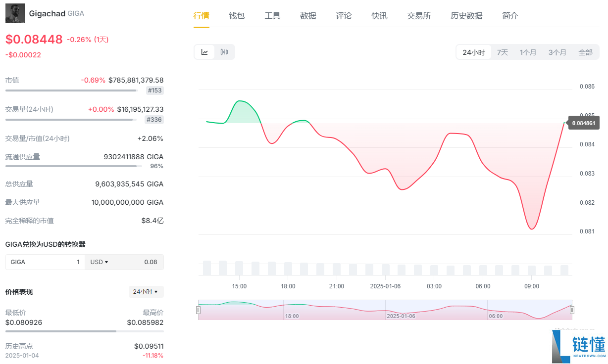This screenshot has width=608, height=364.
Task: Click market cap value $785,881,379.58
Action: (136, 80)
